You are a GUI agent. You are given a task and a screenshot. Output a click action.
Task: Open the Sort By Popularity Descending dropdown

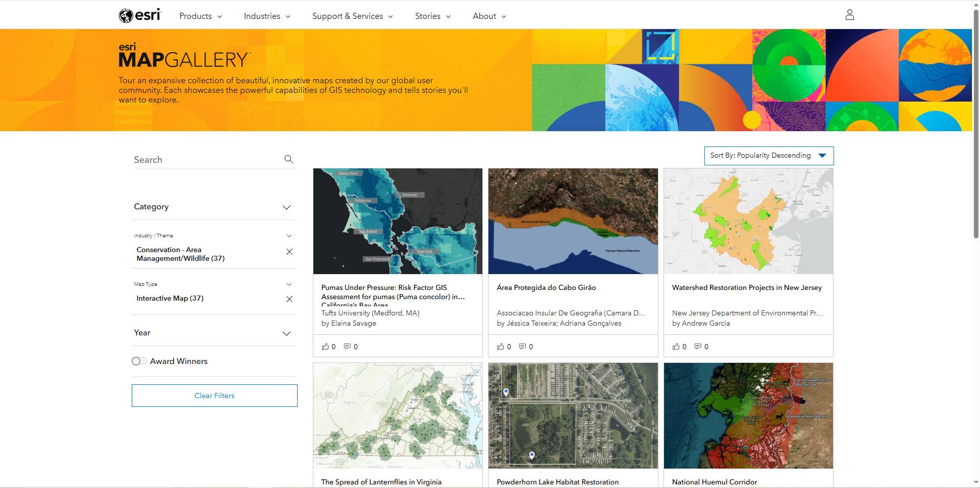[769, 156]
